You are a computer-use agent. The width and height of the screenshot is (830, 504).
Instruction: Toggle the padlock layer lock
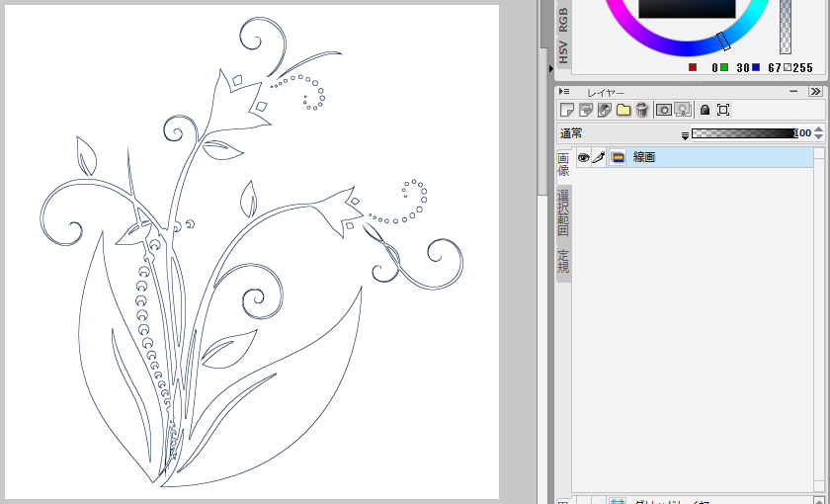click(705, 110)
